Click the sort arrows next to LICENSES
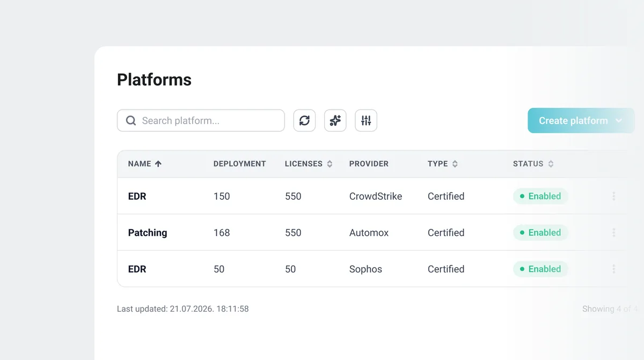 pos(330,164)
